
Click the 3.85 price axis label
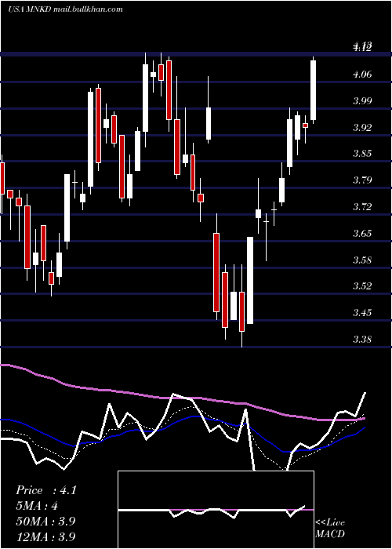point(362,154)
